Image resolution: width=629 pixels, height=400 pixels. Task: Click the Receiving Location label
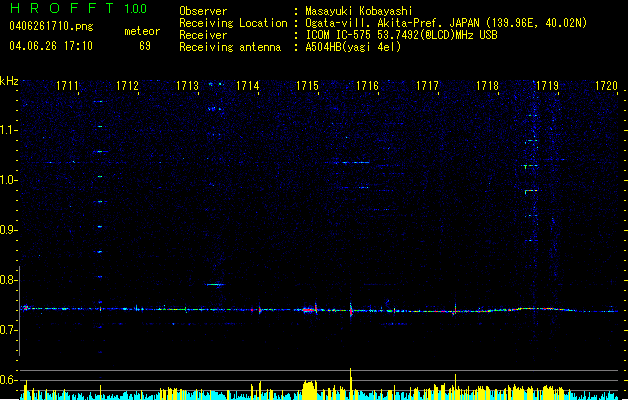(x=233, y=23)
